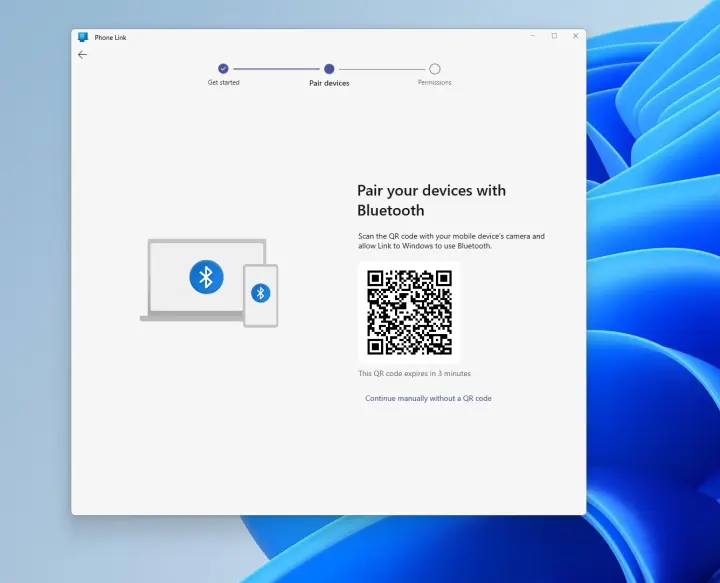Select the completed Get started step circle
The width and height of the screenshot is (720, 583).
[x=223, y=69]
